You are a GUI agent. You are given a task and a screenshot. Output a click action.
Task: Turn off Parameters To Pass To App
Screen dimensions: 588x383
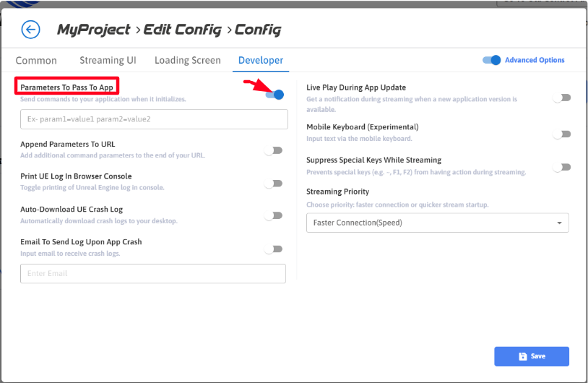(274, 95)
